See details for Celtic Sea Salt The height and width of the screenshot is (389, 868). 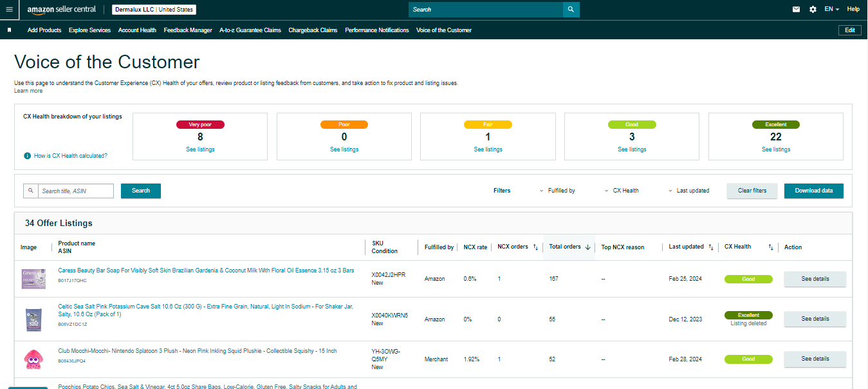815,319
